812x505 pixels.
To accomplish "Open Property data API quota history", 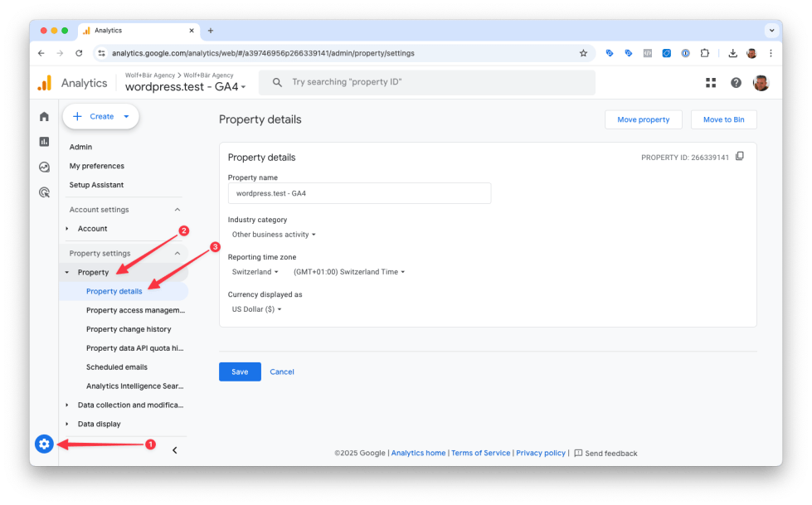I will coord(134,348).
